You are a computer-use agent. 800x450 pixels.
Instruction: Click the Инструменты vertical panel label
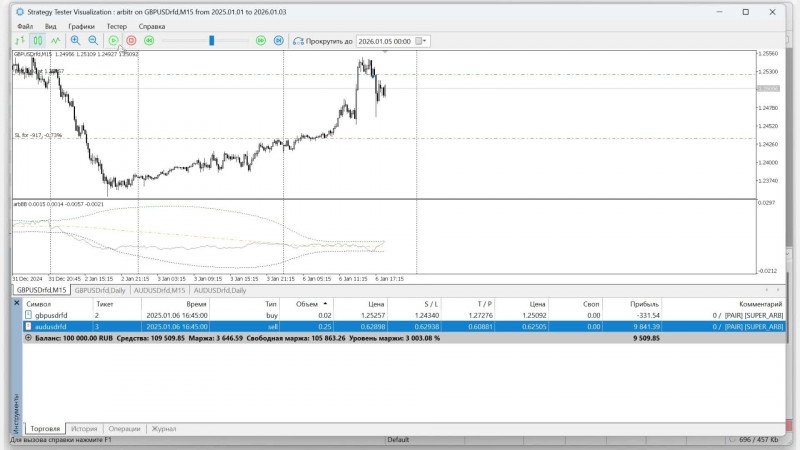(16, 413)
